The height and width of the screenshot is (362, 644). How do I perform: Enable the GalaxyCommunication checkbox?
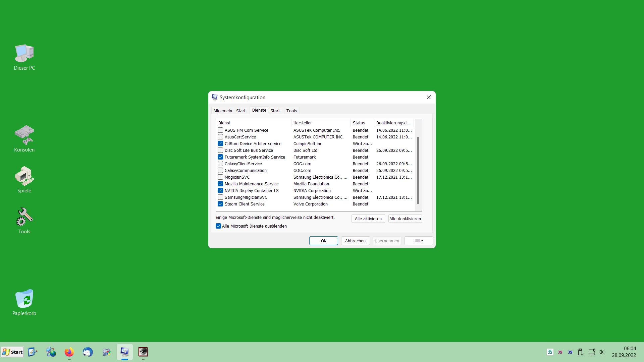[x=220, y=171]
